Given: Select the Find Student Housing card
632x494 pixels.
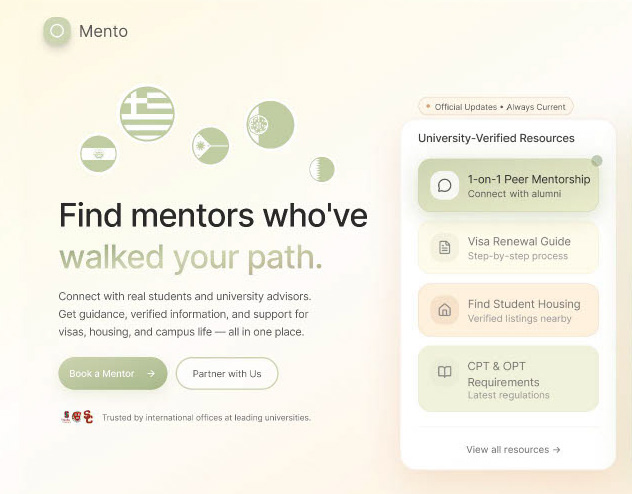Looking at the screenshot, I should tap(508, 310).
